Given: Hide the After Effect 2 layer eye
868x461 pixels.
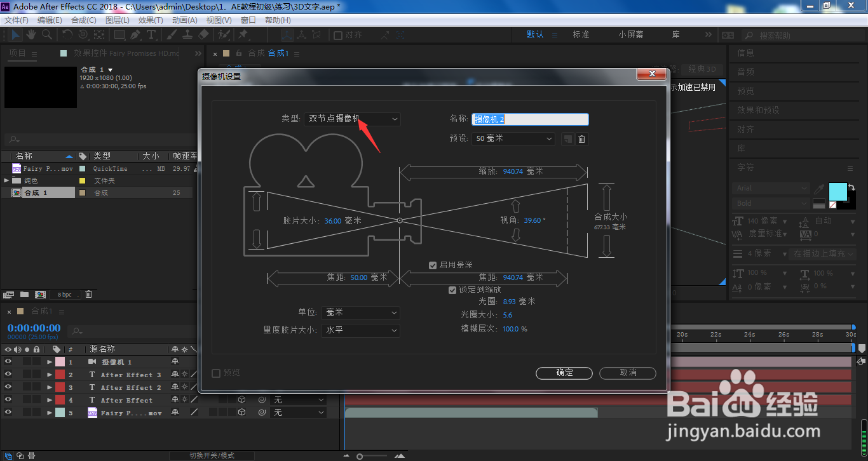Looking at the screenshot, I should point(8,387).
